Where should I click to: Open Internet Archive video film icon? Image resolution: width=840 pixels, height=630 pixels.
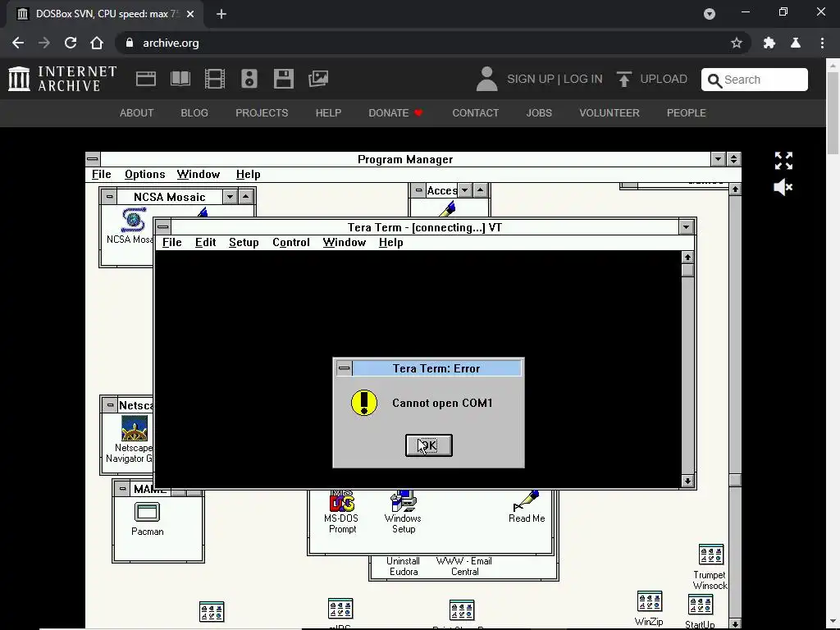click(x=215, y=79)
